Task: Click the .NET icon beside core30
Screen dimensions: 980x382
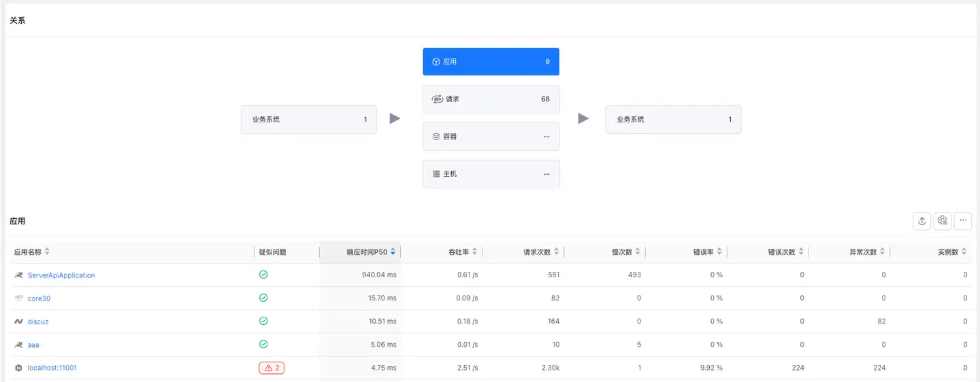Action: (18, 298)
